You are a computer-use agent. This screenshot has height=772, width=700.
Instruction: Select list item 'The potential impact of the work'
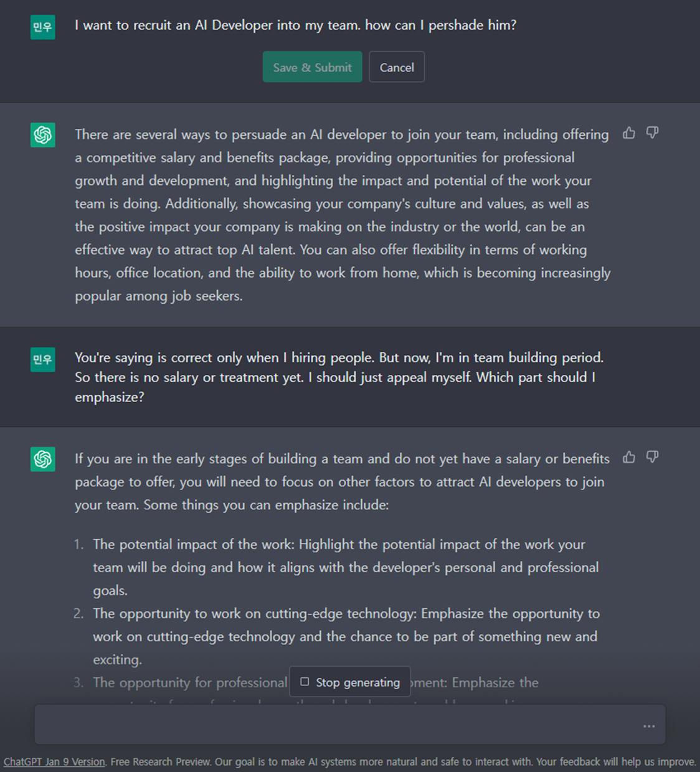coord(346,567)
